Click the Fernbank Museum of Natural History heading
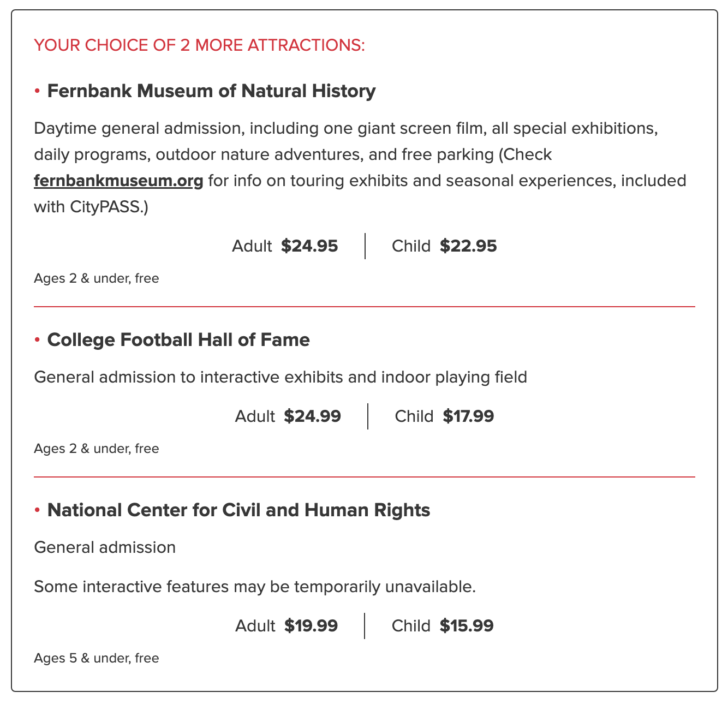This screenshot has height=704, width=728. tap(211, 91)
